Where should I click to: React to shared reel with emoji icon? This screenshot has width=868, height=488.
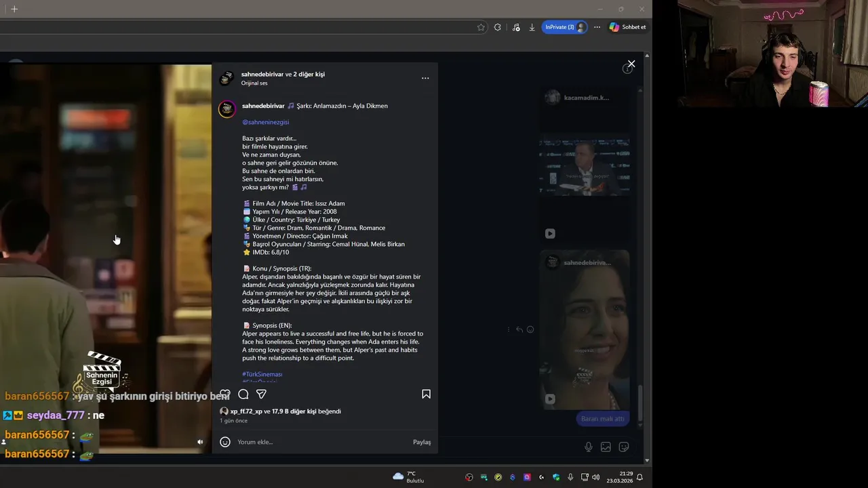[x=530, y=329]
